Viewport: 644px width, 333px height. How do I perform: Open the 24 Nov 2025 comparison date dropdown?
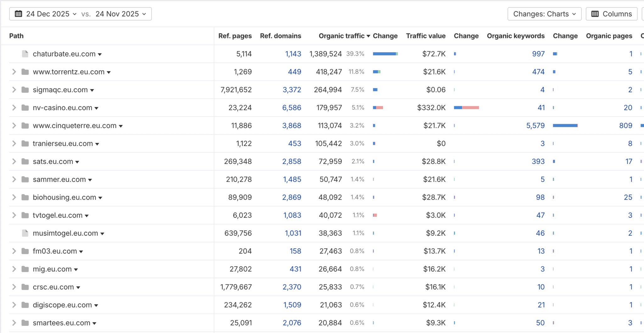pos(121,14)
